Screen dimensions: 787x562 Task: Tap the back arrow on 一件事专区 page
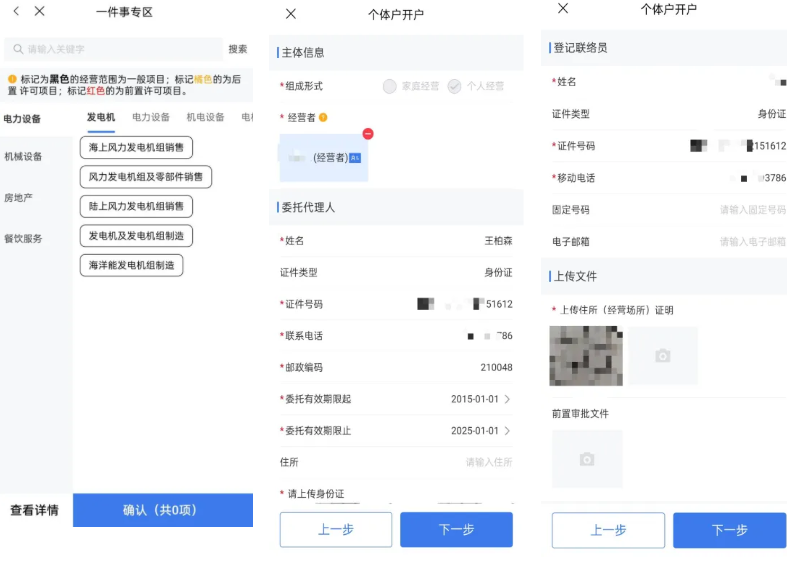[x=16, y=12]
